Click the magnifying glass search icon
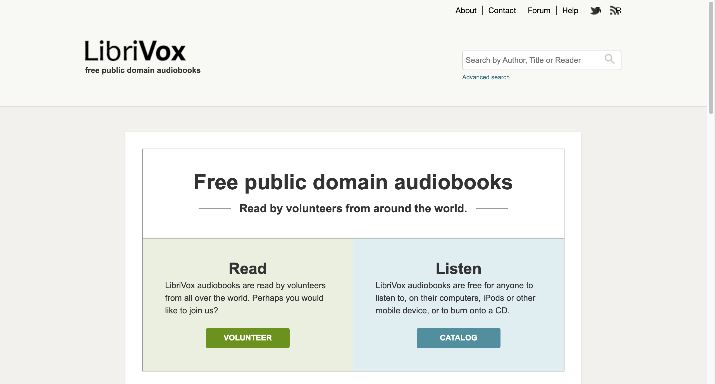 [609, 59]
